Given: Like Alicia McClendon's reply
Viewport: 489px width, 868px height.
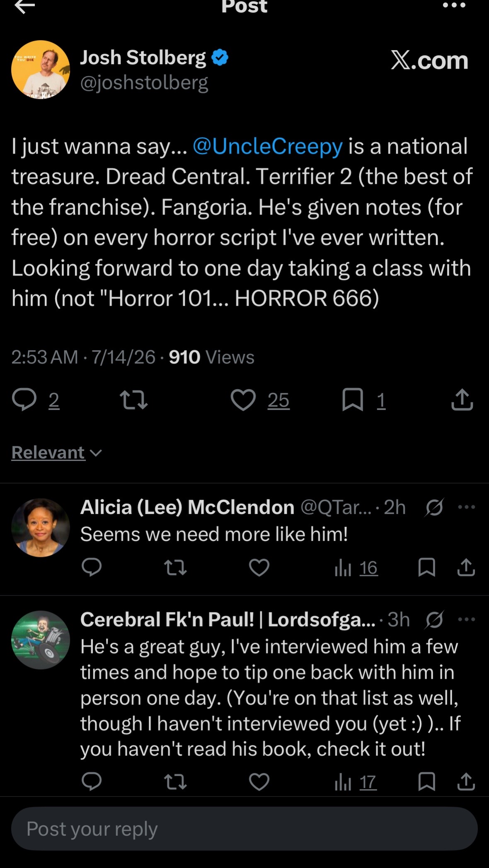Looking at the screenshot, I should point(259,567).
